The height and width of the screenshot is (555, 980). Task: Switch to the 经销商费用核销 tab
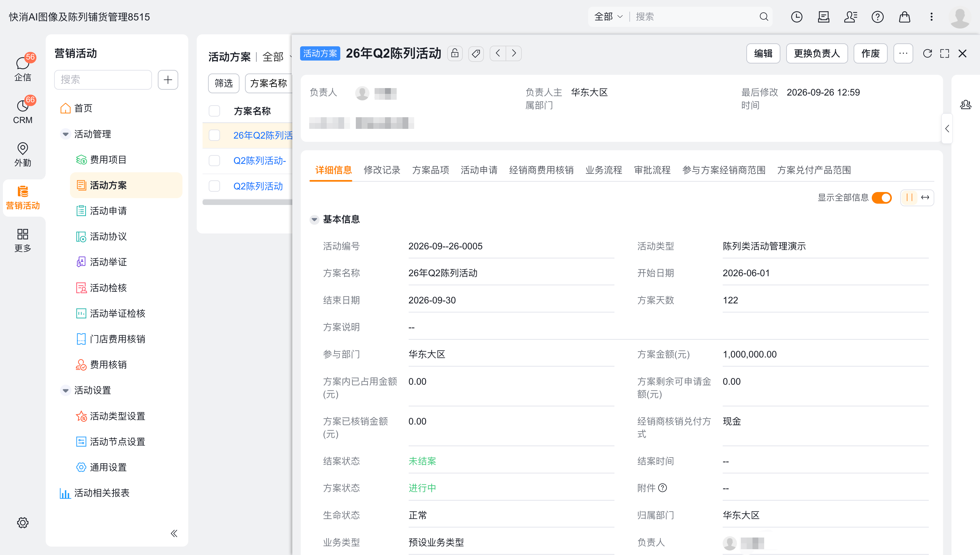pyautogui.click(x=541, y=170)
